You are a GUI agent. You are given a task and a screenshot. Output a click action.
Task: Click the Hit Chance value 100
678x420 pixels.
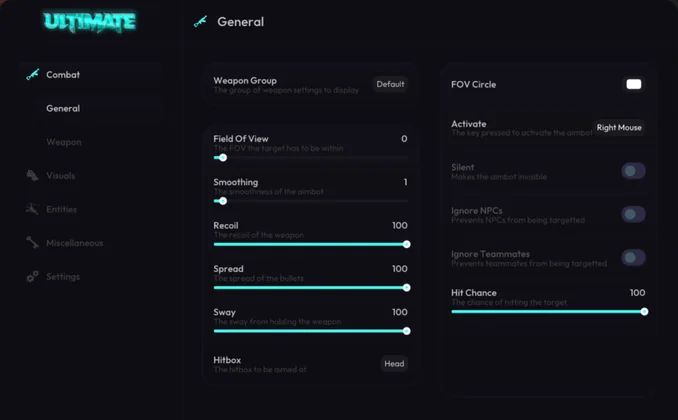point(637,293)
